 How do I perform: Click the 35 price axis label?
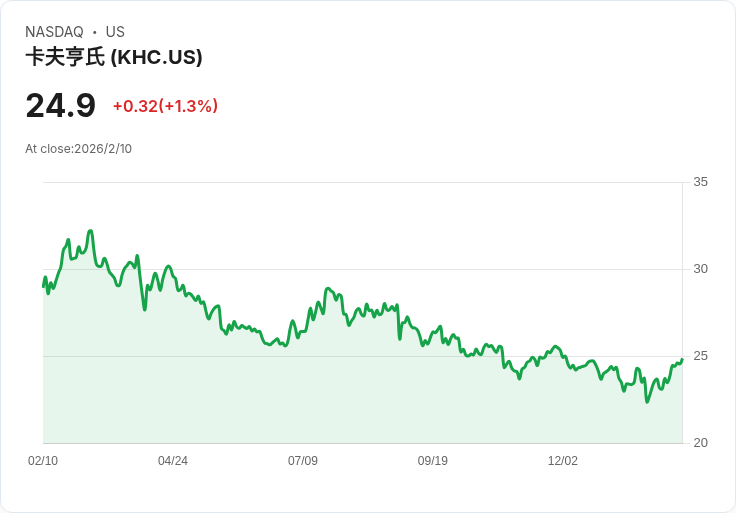tap(700, 182)
